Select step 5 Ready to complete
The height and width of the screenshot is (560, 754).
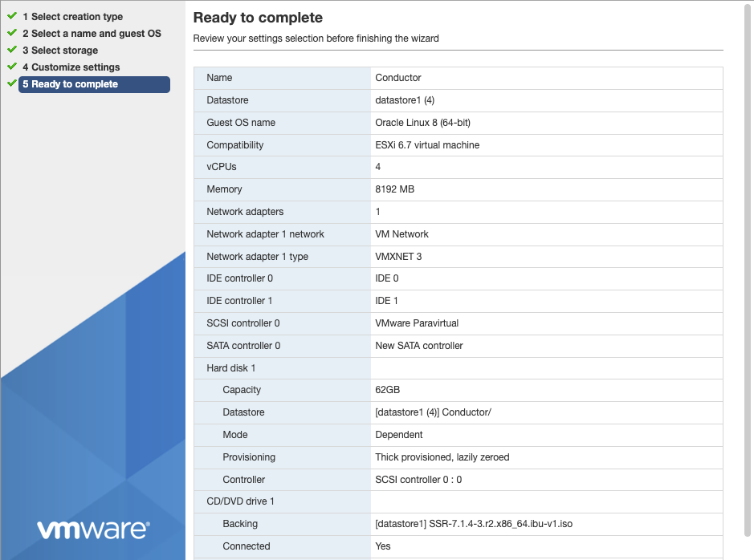tap(94, 84)
